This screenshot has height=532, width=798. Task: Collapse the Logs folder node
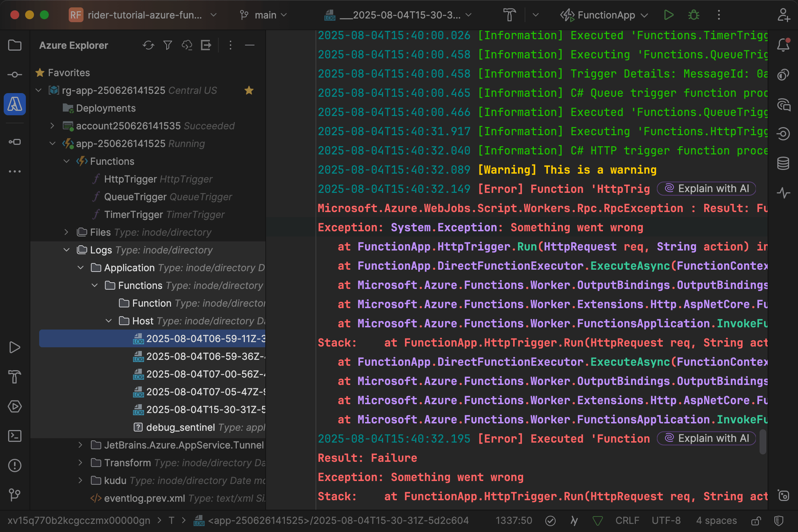tap(67, 250)
